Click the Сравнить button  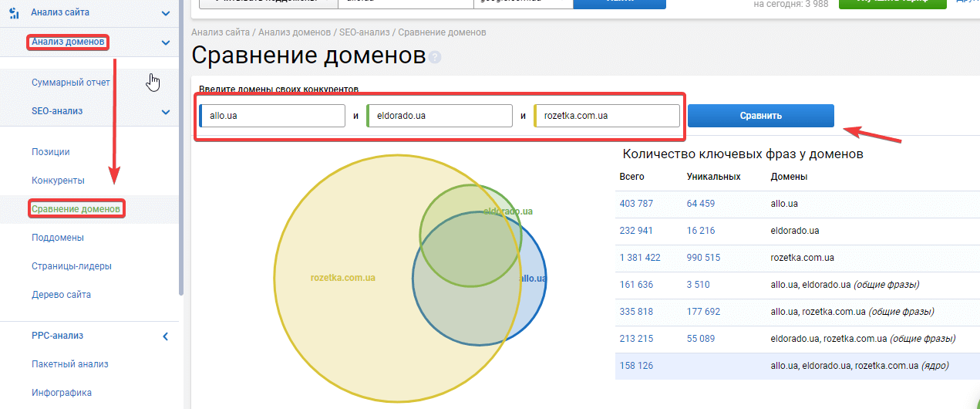coord(761,116)
